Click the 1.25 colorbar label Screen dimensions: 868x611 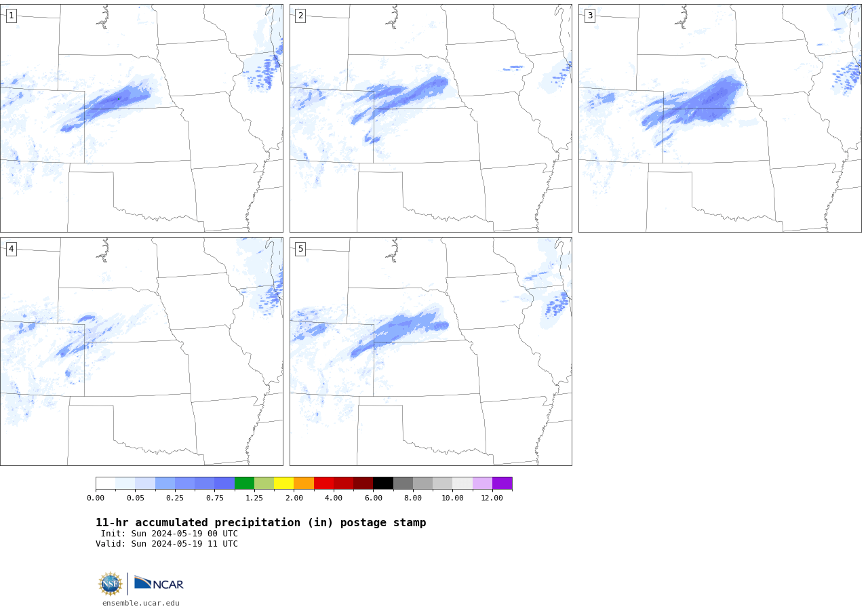click(254, 498)
